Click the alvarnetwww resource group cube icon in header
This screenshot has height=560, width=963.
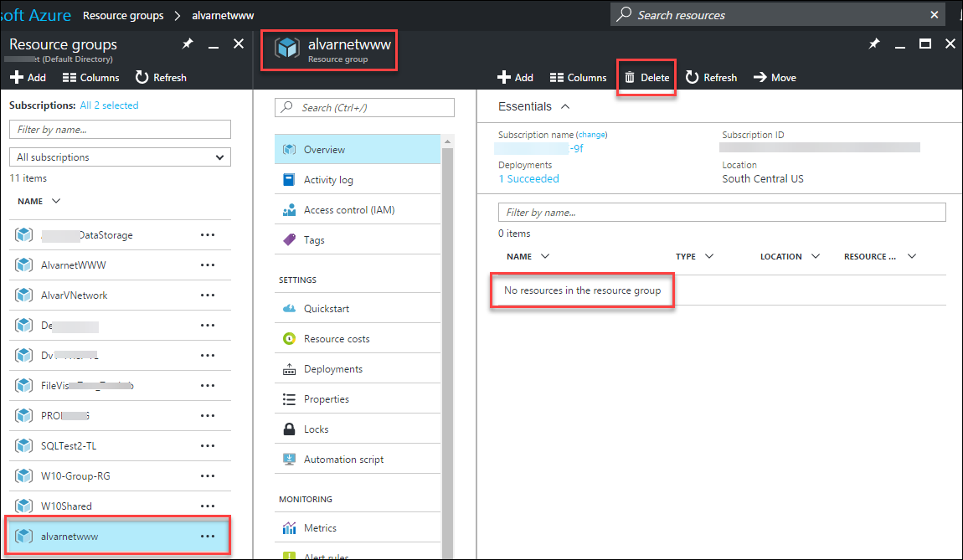(x=287, y=47)
